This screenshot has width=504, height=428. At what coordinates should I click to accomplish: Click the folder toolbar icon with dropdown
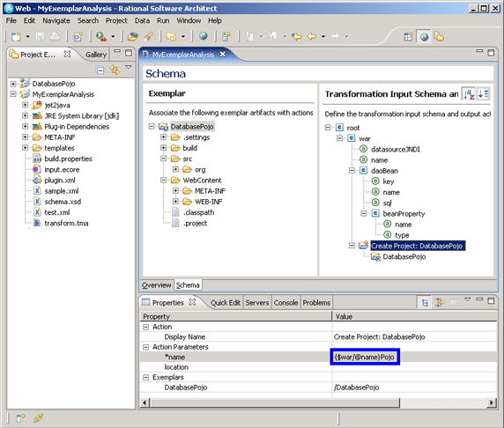[171, 36]
